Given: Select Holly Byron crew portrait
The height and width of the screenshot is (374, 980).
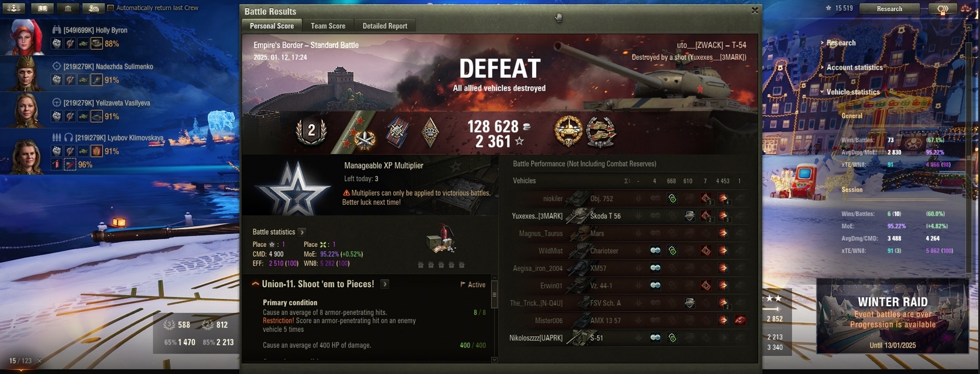Looking at the screenshot, I should coord(25,37).
